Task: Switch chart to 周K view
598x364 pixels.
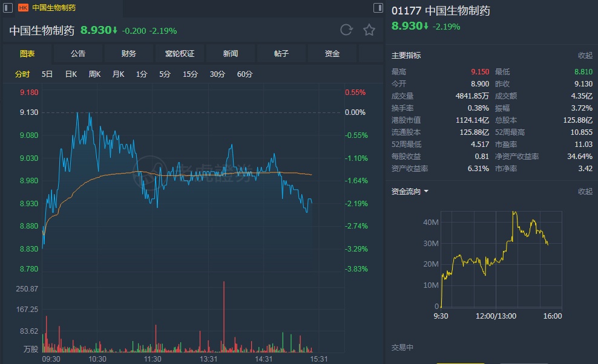Action: click(94, 74)
